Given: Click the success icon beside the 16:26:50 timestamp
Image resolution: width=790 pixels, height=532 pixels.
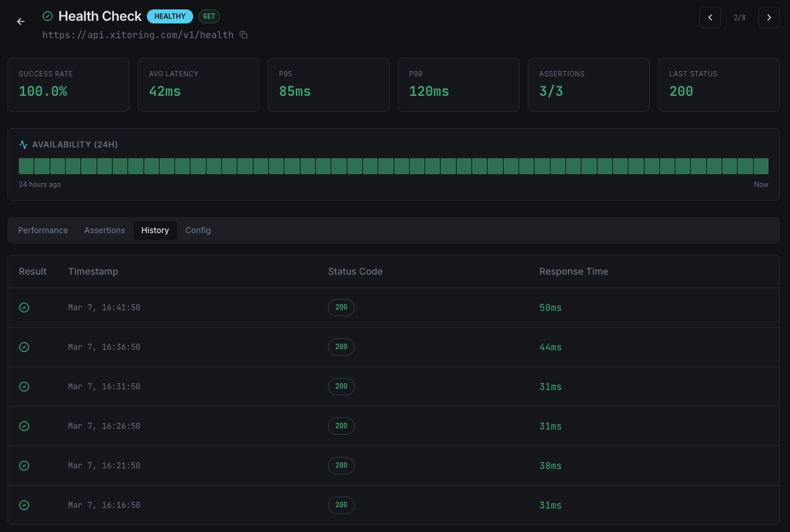Looking at the screenshot, I should coord(24,425).
